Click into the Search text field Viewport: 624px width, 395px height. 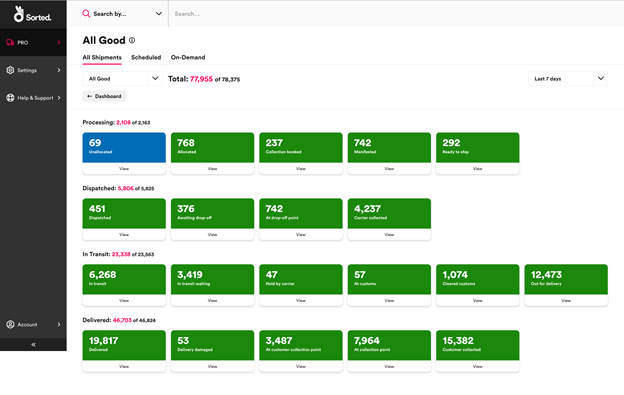point(396,14)
